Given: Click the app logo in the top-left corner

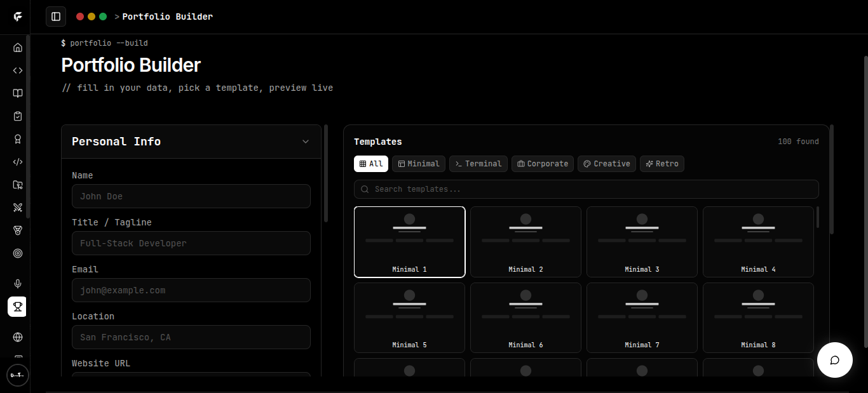Looking at the screenshot, I should (18, 17).
